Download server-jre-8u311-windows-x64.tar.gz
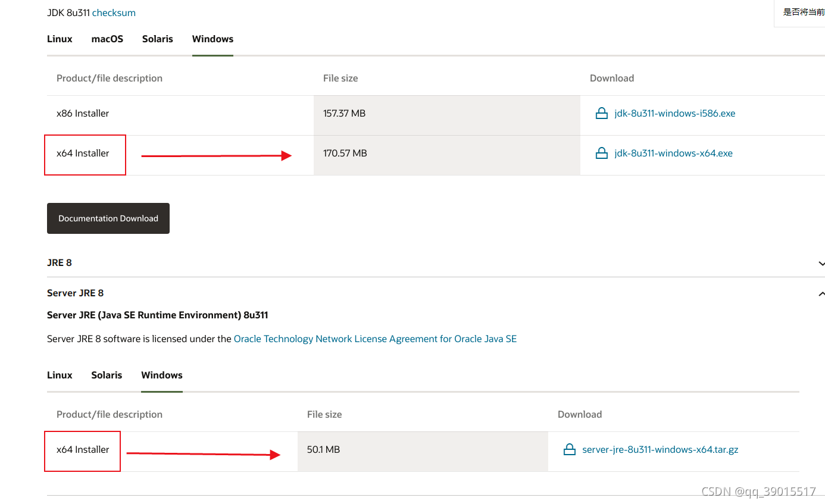 [660, 449]
